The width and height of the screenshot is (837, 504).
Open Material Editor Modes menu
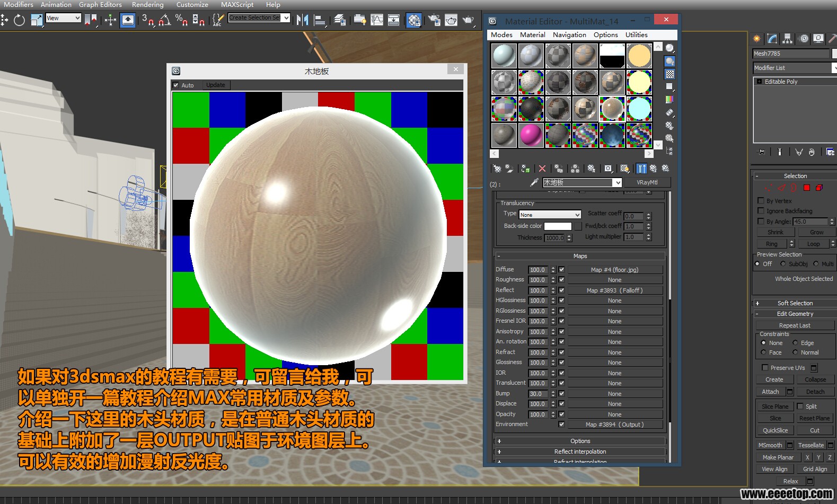click(x=501, y=34)
